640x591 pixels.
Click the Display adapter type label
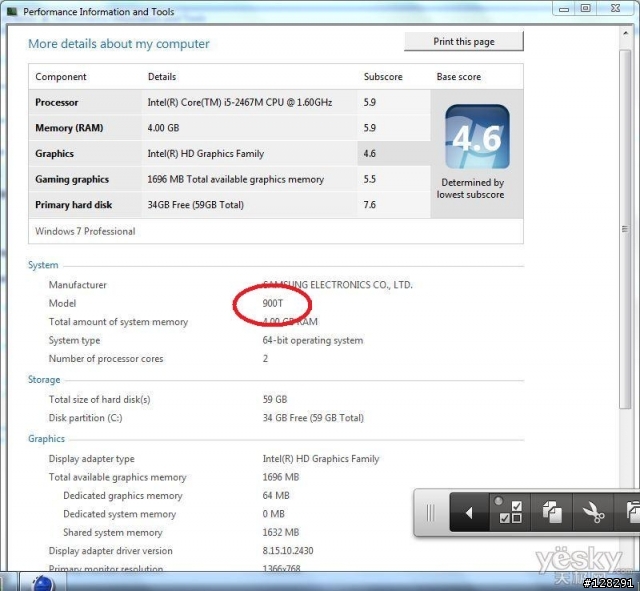point(91,459)
